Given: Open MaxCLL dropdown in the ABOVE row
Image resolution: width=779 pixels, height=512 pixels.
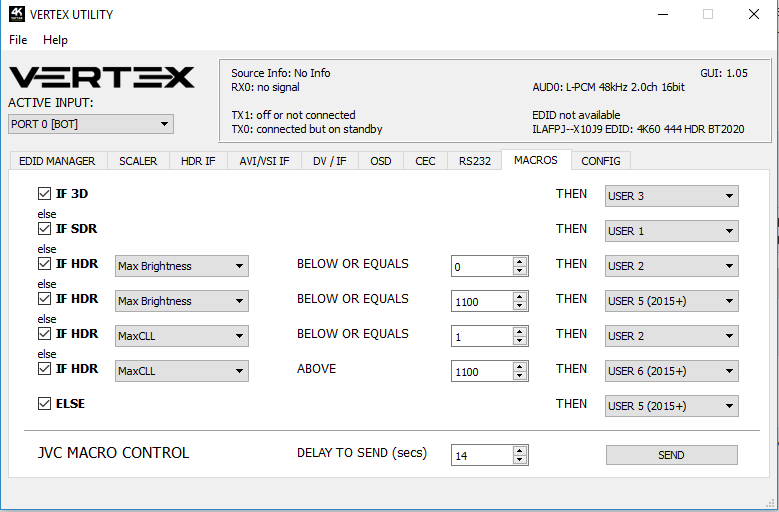Looking at the screenshot, I should pyautogui.click(x=182, y=371).
